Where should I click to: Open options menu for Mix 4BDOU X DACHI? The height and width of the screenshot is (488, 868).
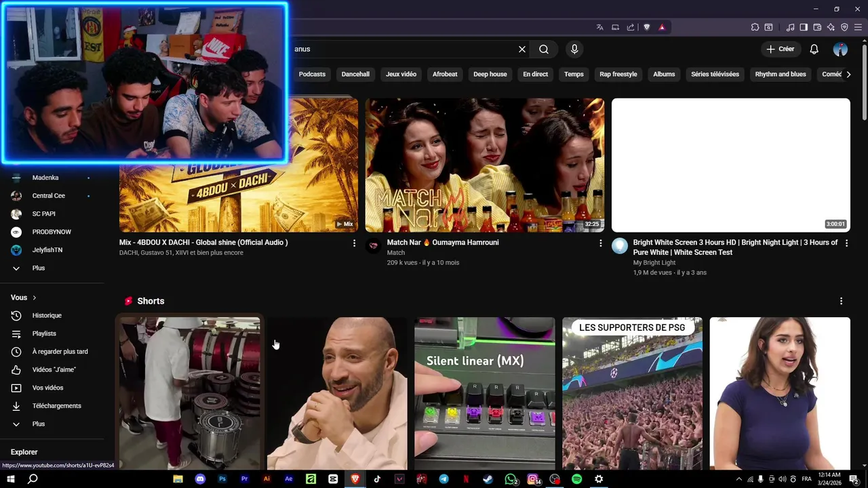click(x=354, y=243)
